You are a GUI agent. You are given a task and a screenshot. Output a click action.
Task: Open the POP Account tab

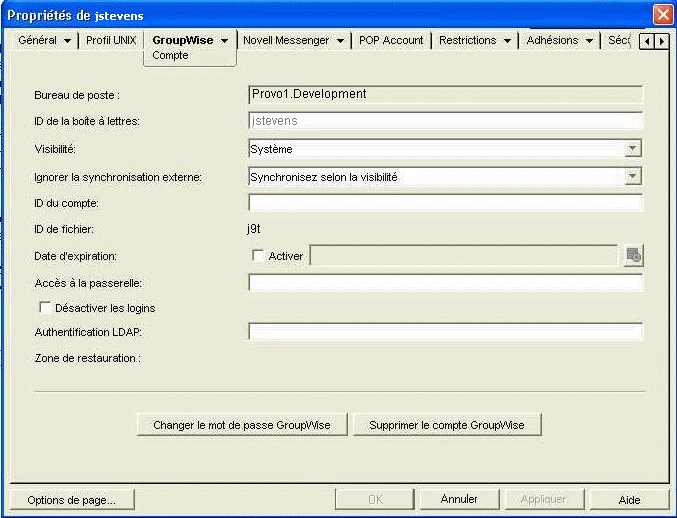click(391, 40)
